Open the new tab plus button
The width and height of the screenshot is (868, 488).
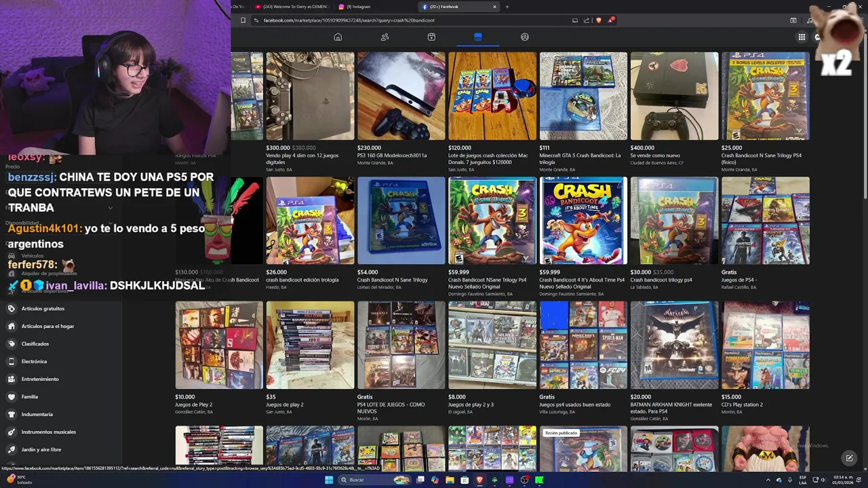coord(507,7)
